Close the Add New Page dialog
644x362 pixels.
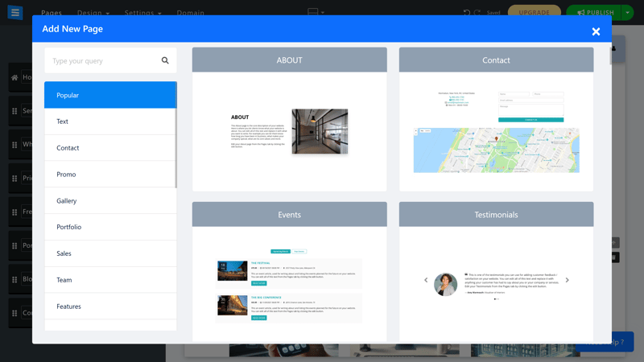596,31
